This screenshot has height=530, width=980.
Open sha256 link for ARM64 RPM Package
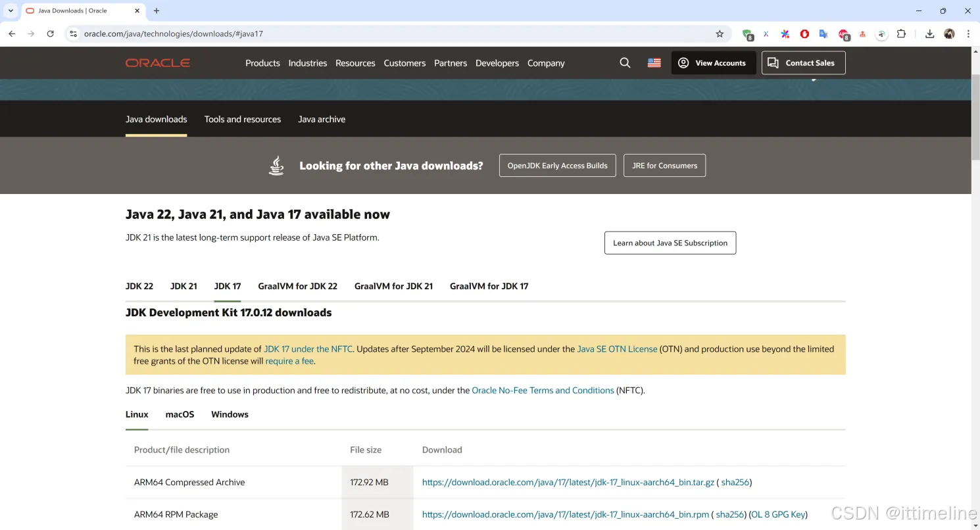[730, 514]
